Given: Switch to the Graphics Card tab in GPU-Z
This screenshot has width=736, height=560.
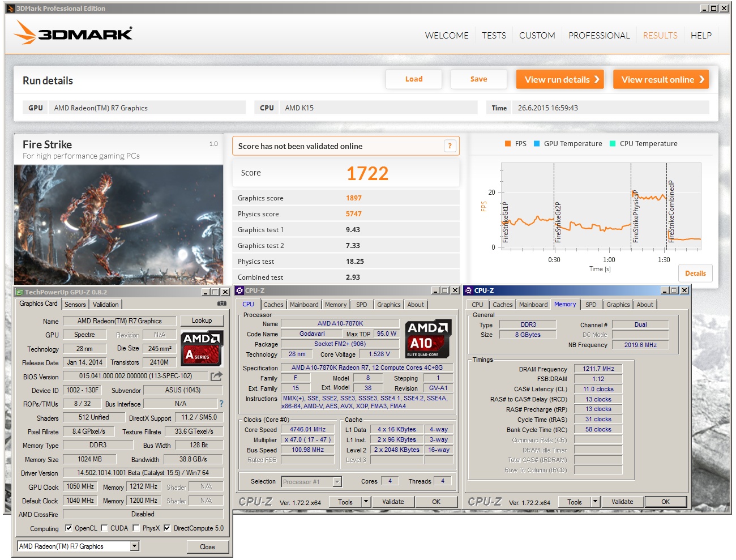Looking at the screenshot, I should coord(38,303).
